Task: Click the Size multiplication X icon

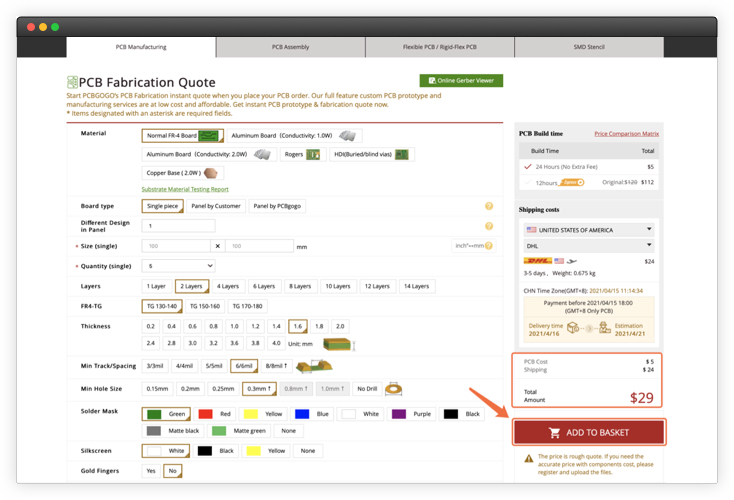Action: pyautogui.click(x=218, y=246)
